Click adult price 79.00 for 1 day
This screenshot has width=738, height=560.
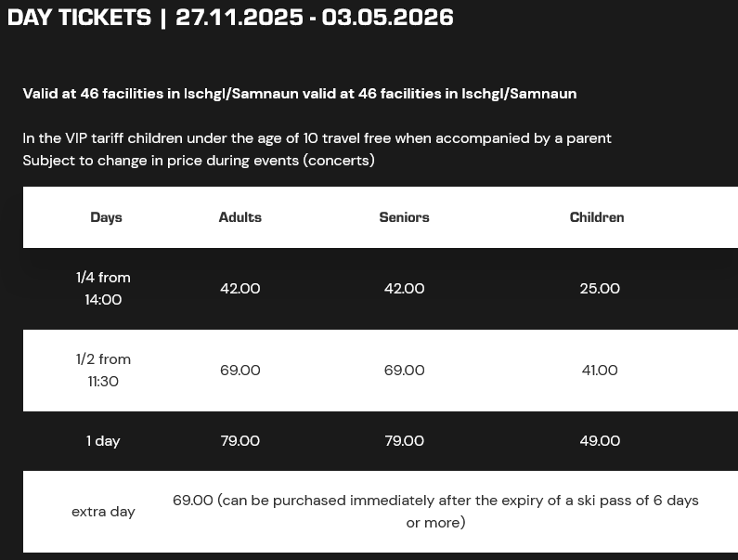coord(240,441)
